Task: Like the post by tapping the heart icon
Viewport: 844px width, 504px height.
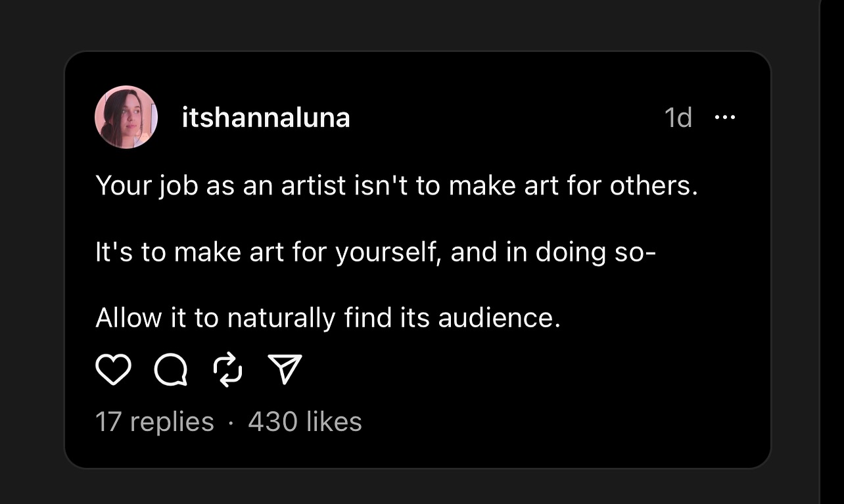Action: click(x=112, y=369)
